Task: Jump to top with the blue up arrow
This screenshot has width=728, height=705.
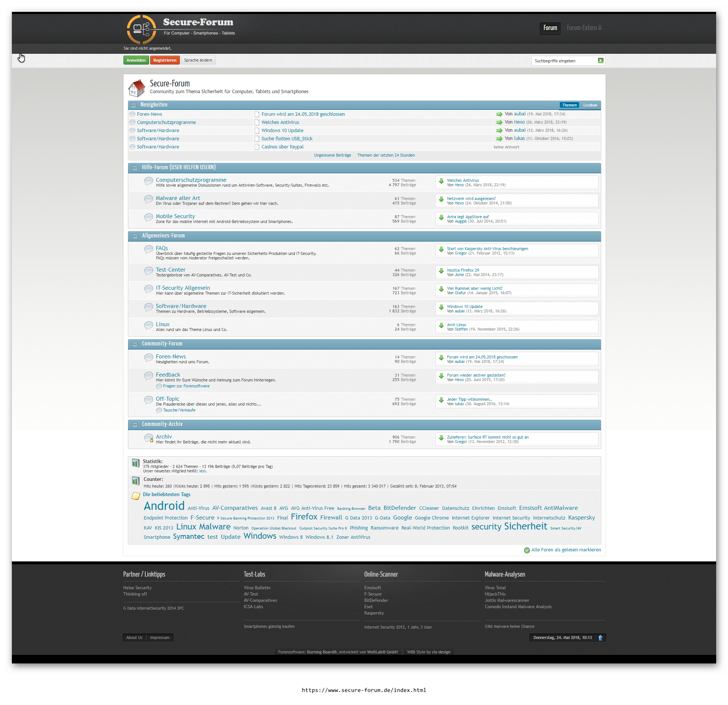Action: [x=600, y=638]
